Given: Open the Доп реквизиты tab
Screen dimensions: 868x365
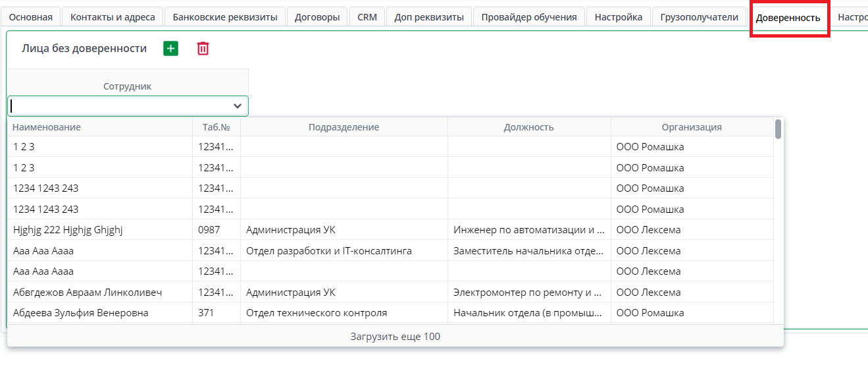Looking at the screenshot, I should pyautogui.click(x=429, y=17).
